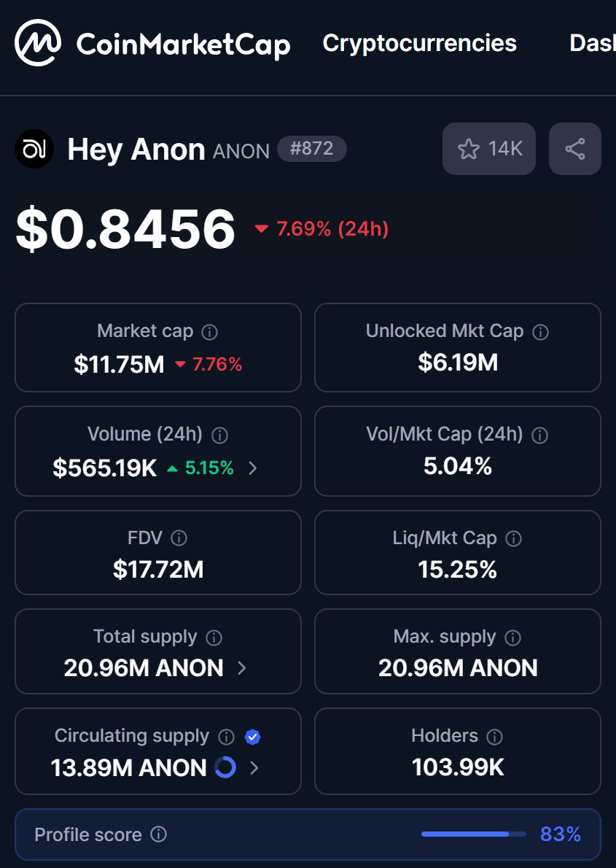The image size is (616, 868).
Task: Click the Liq/Mkt Cap info icon
Action: pos(513,538)
